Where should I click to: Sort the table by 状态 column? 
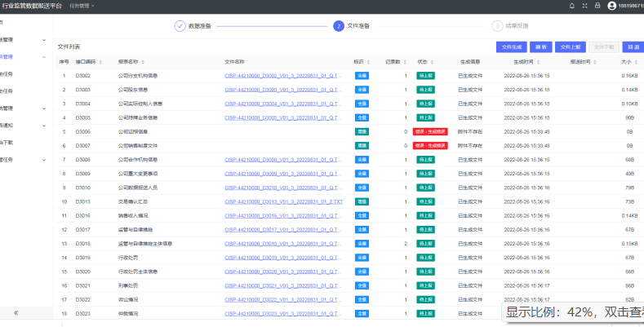pyautogui.click(x=432, y=62)
